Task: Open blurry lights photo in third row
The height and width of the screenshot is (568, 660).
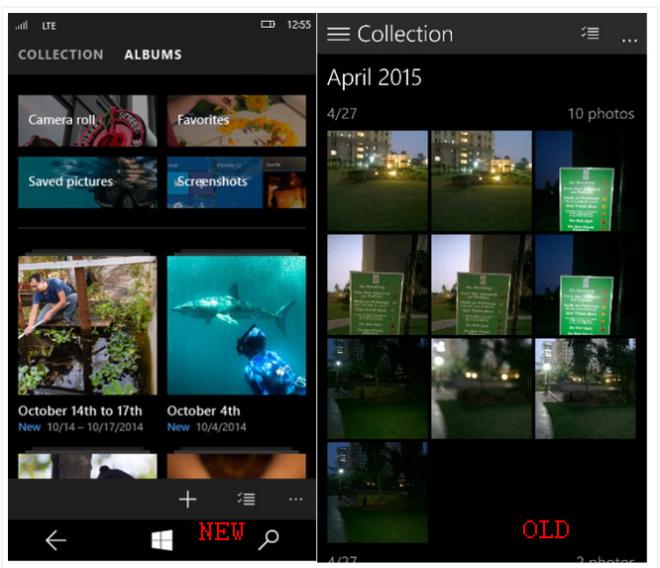Action: [482, 388]
